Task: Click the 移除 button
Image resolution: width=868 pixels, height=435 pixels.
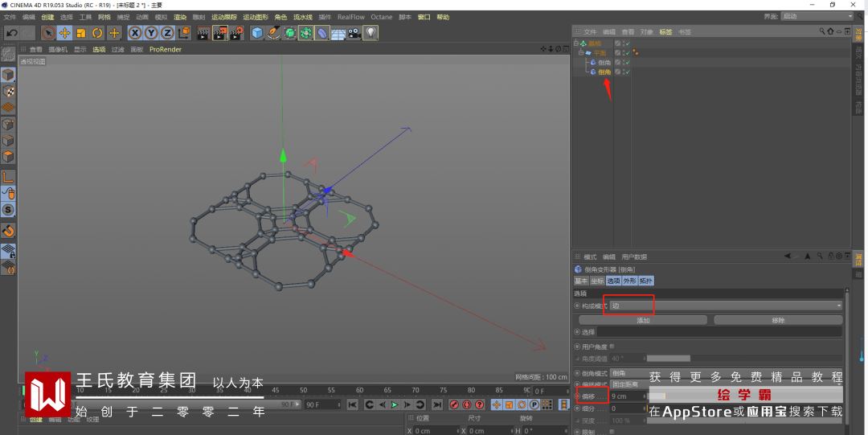Action: coord(777,320)
